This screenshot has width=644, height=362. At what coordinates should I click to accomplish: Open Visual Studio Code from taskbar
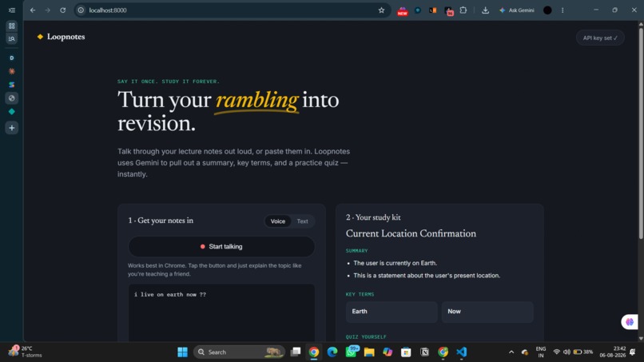tap(461, 352)
